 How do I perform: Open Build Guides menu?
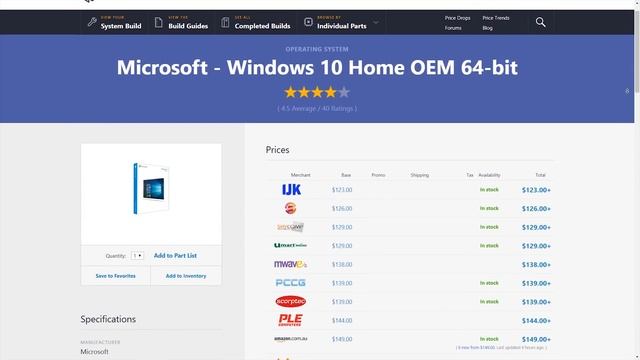click(188, 26)
